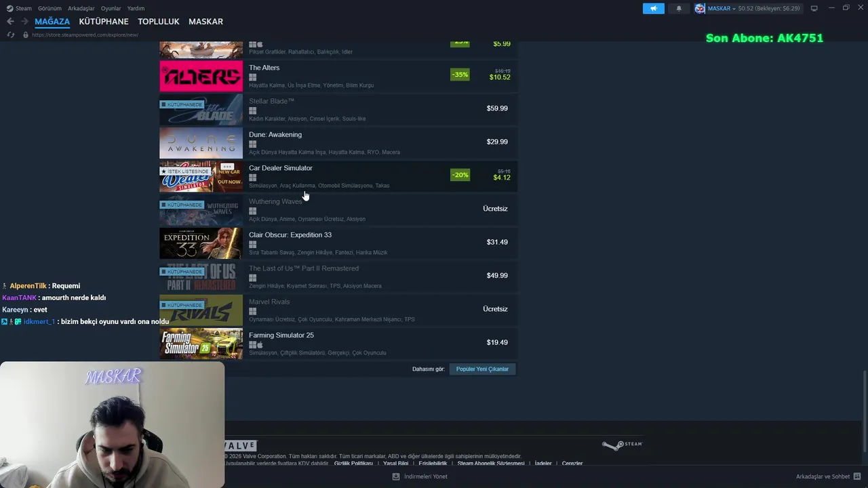This screenshot has height=488, width=868.
Task: Click the store URL address field
Action: tap(85, 35)
